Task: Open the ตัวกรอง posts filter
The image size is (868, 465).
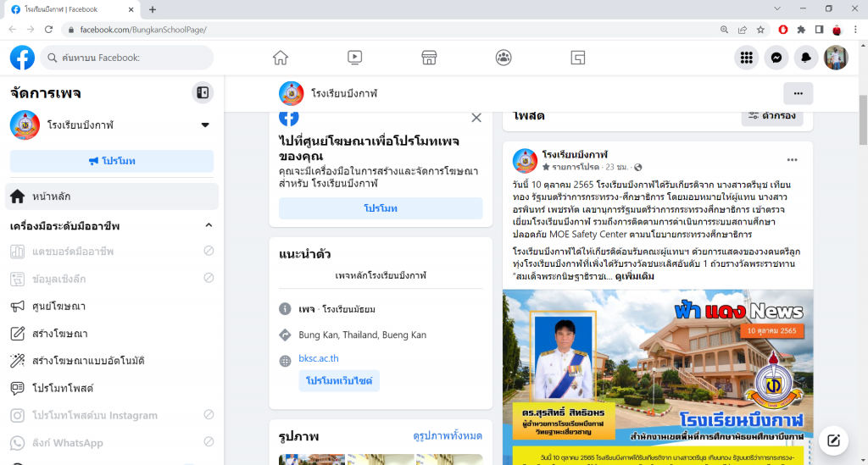Action: (x=772, y=115)
